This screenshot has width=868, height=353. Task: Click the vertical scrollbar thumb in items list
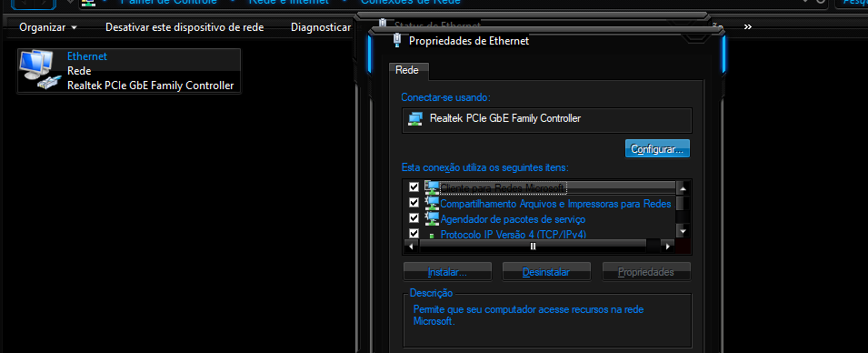coord(683,204)
